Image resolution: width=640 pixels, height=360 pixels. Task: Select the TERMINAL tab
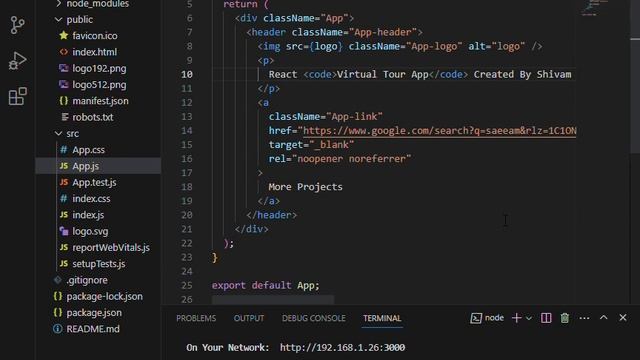pyautogui.click(x=382, y=318)
